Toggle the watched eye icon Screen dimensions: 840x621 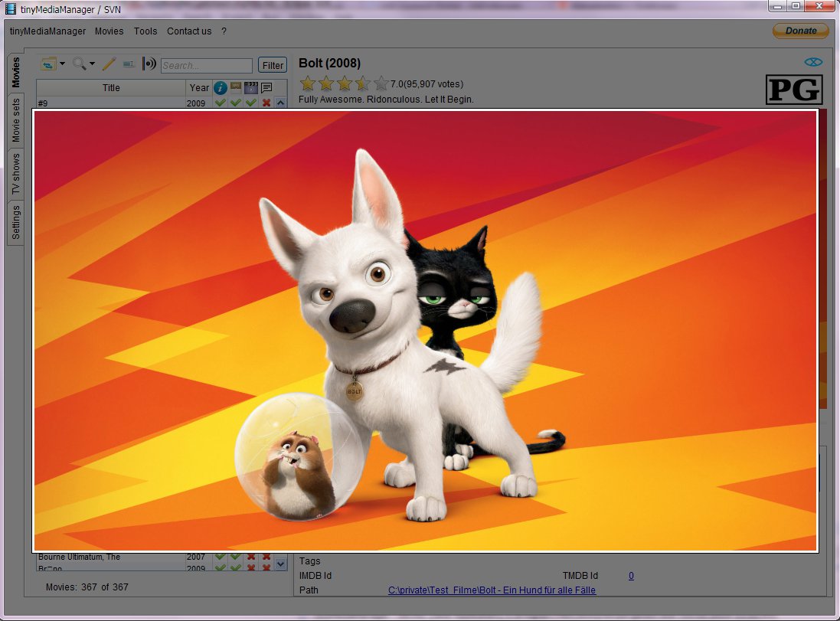tap(813, 62)
